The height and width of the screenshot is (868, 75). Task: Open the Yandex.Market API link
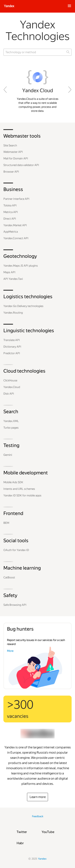coord(15,225)
